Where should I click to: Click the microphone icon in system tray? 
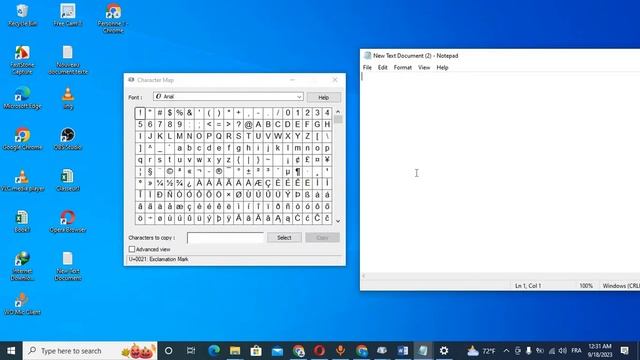(x=529, y=351)
